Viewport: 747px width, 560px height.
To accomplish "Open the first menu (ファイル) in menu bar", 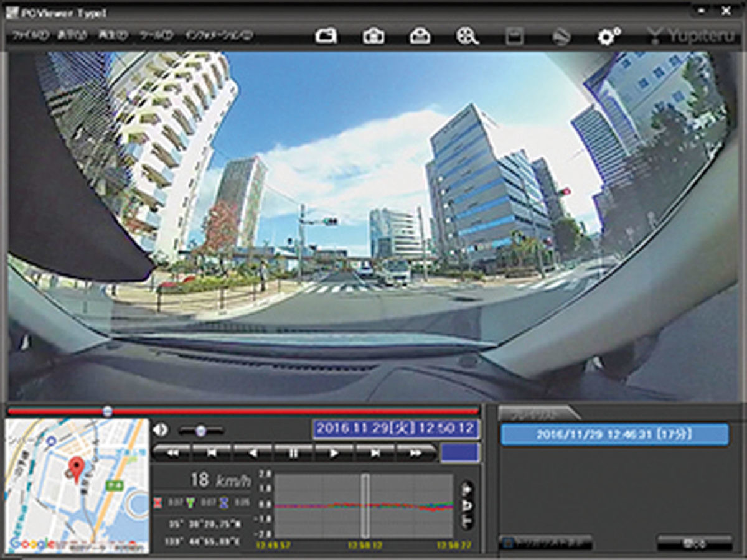I will (29, 35).
